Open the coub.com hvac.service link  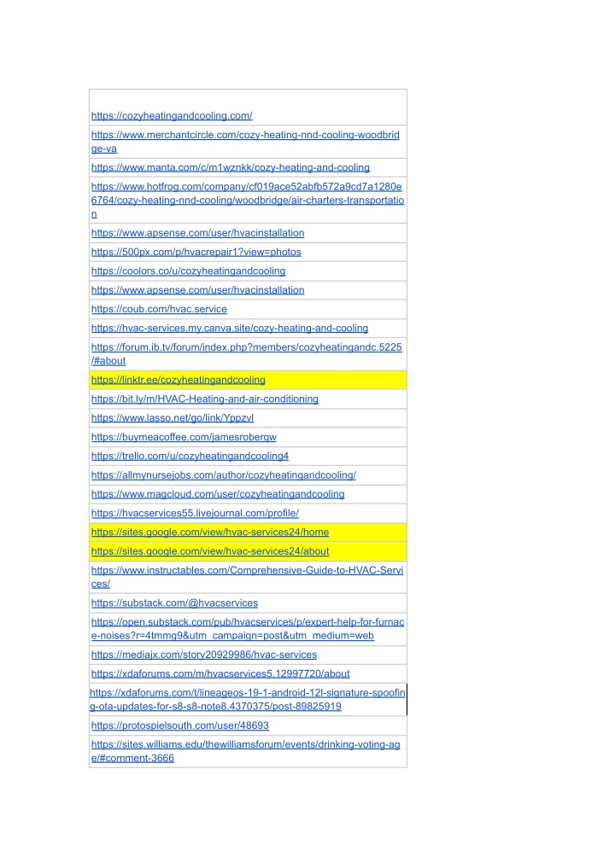[159, 309]
